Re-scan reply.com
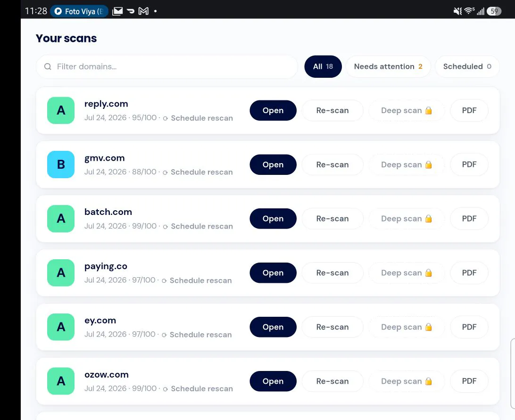This screenshot has height=420, width=515. click(332, 110)
